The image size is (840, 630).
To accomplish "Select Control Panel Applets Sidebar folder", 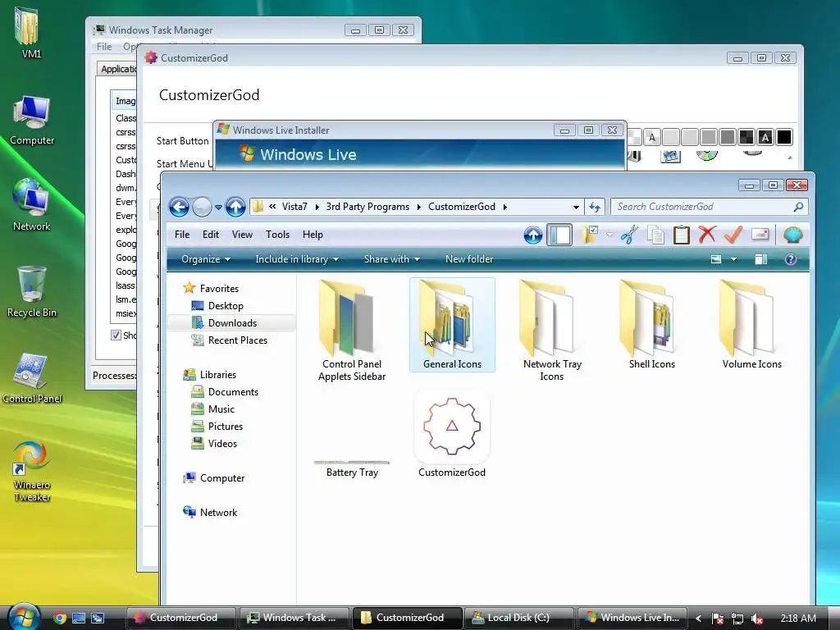I will [x=352, y=330].
